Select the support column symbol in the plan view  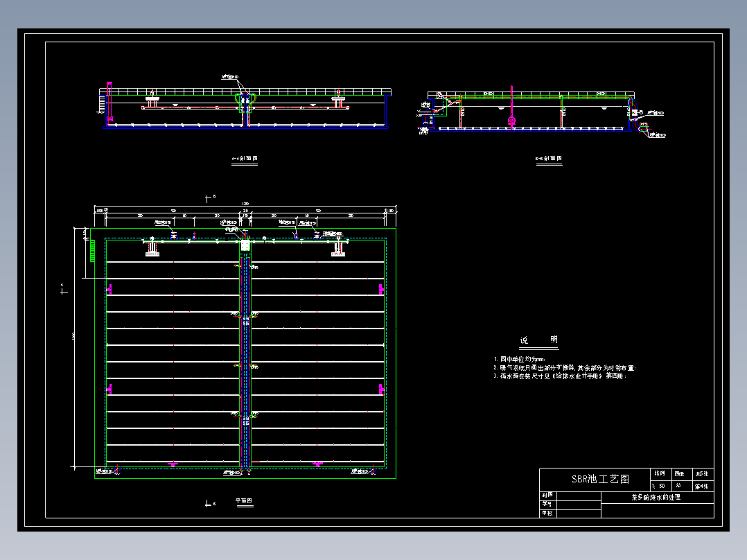(x=152, y=252)
